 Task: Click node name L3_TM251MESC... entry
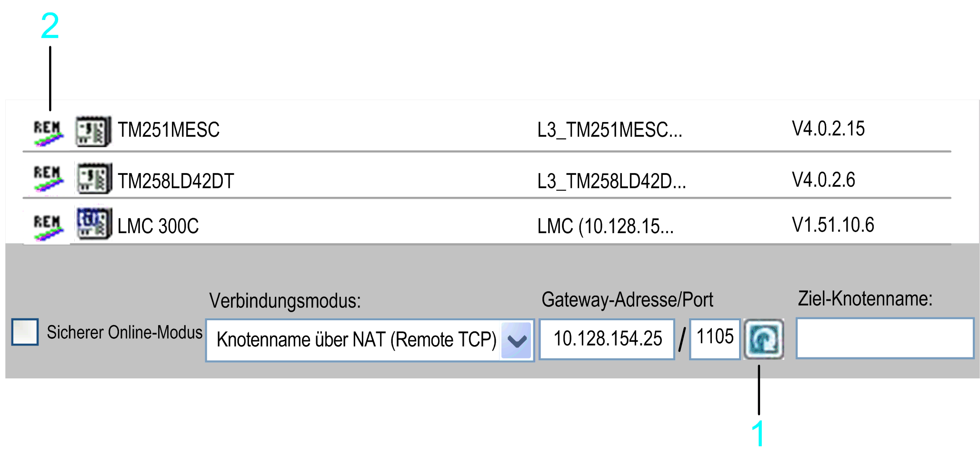coord(610,130)
